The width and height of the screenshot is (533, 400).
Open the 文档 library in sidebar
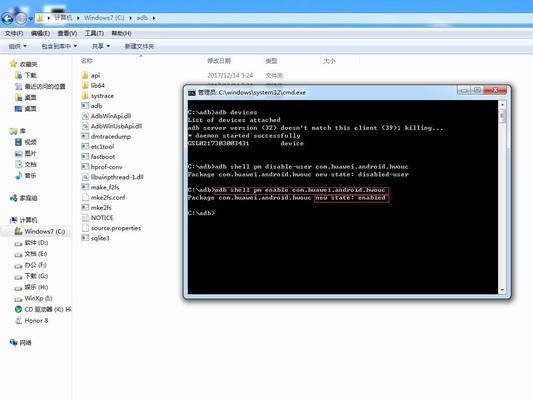26,164
